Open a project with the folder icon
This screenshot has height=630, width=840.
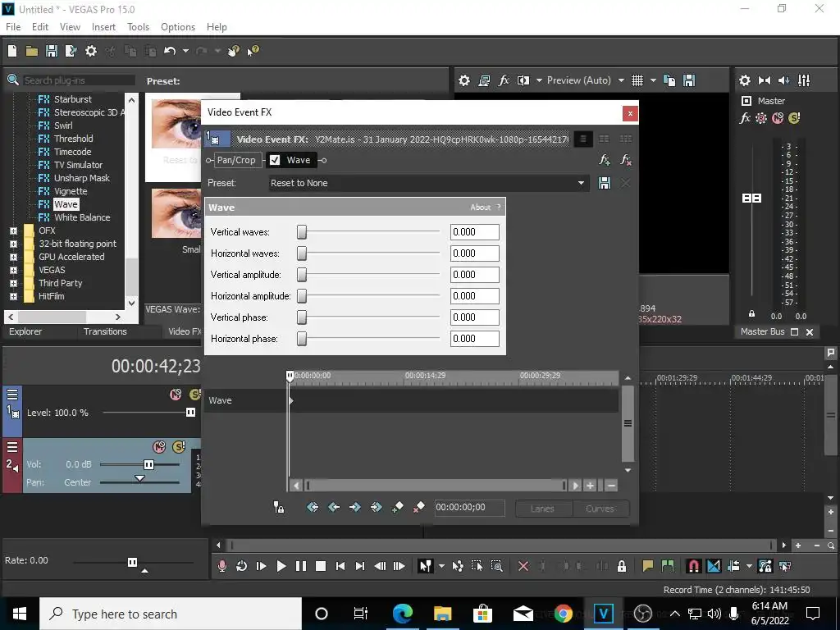[x=32, y=51]
